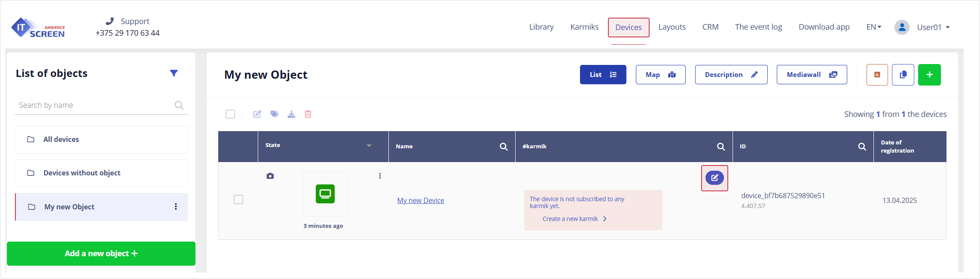Click the blue edit karmik pencil button
This screenshot has height=279, width=980.
[x=714, y=178]
